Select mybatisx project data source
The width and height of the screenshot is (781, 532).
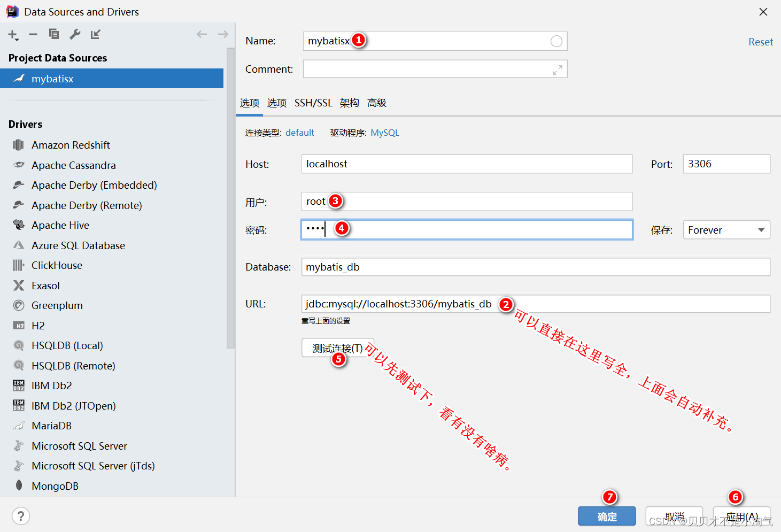pos(112,79)
